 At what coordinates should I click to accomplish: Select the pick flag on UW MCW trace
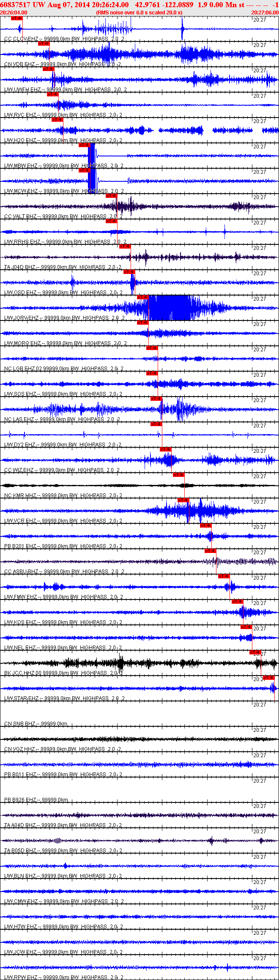point(85,170)
